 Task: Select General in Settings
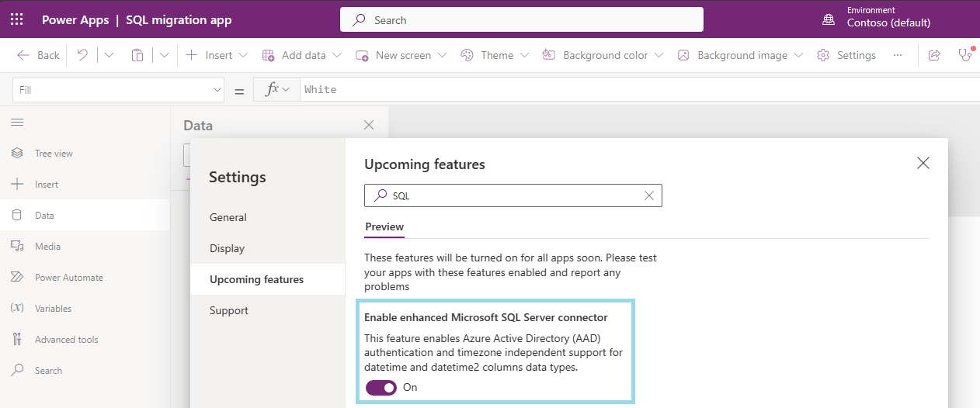(267, 217)
